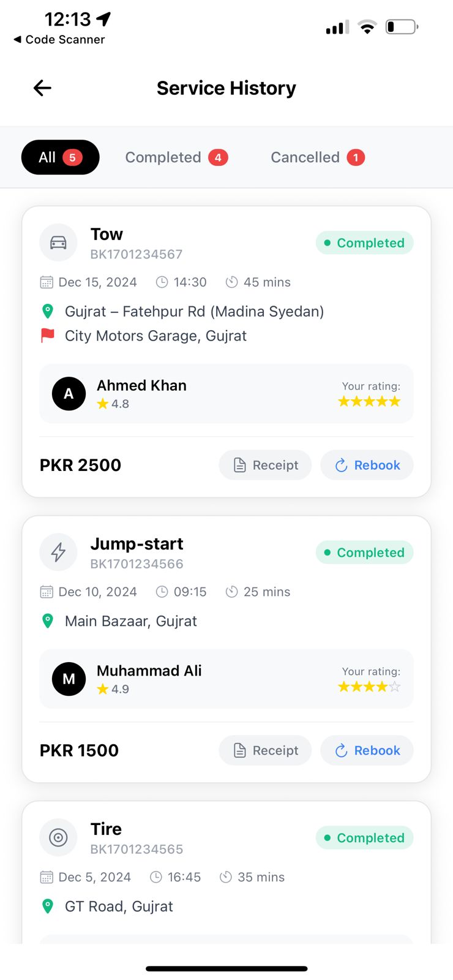Open Receipt for PKR 1500 Jump-start

(265, 750)
